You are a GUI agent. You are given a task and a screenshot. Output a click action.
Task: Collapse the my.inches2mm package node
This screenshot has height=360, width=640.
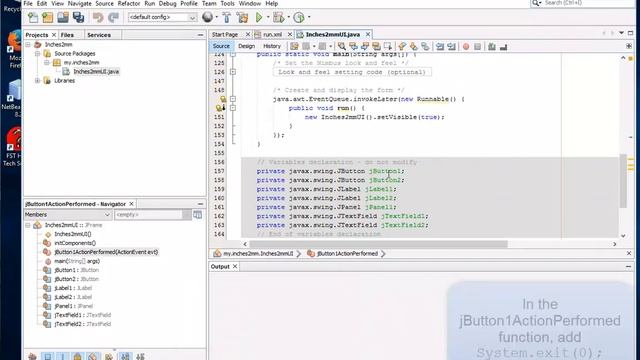[47, 62]
